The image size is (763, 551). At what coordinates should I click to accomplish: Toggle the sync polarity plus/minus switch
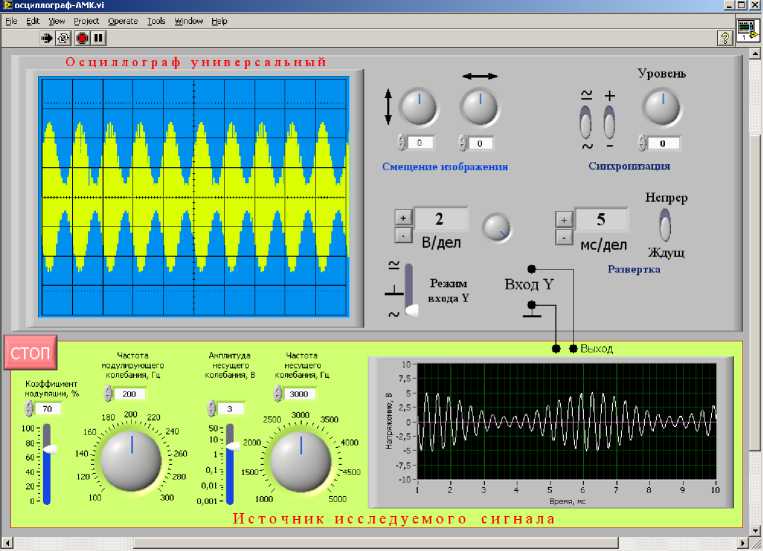(x=609, y=123)
